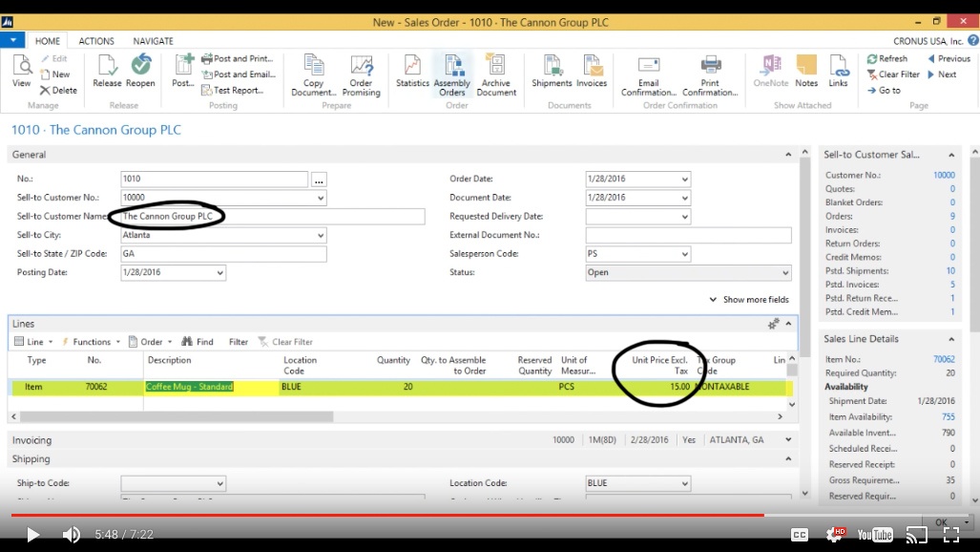Open OneNote attachment
This screenshot has height=552, width=980.
771,71
